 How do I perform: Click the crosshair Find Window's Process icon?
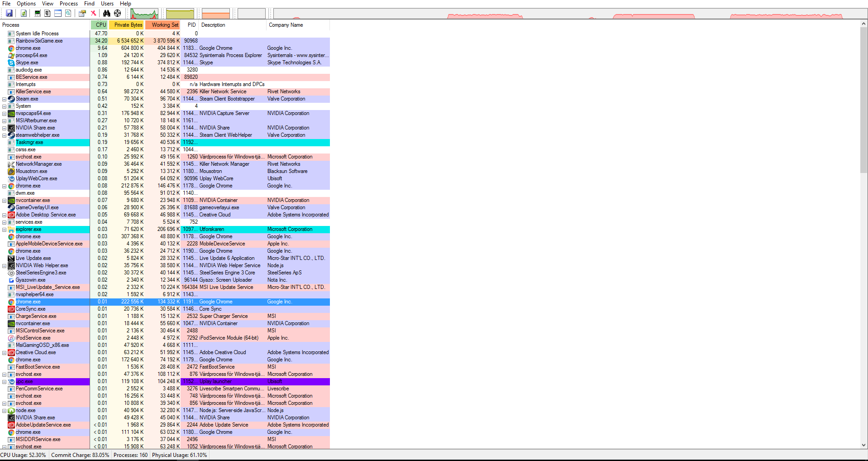pyautogui.click(x=117, y=13)
